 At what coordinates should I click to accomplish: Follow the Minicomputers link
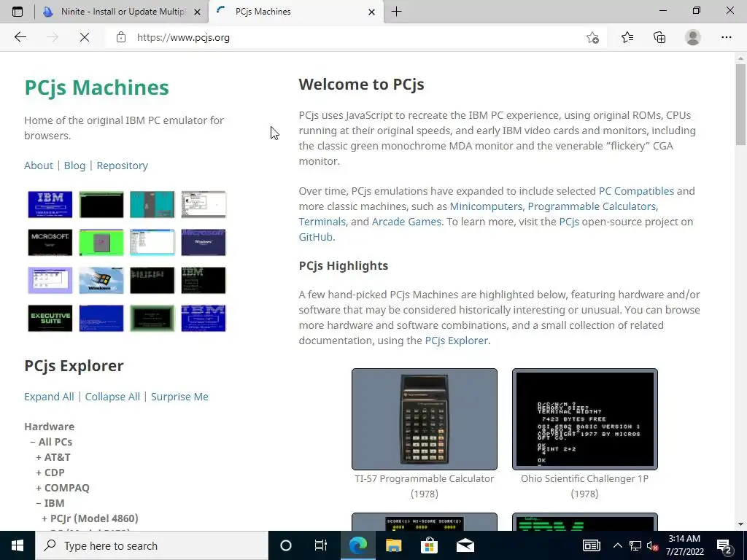[x=486, y=206]
